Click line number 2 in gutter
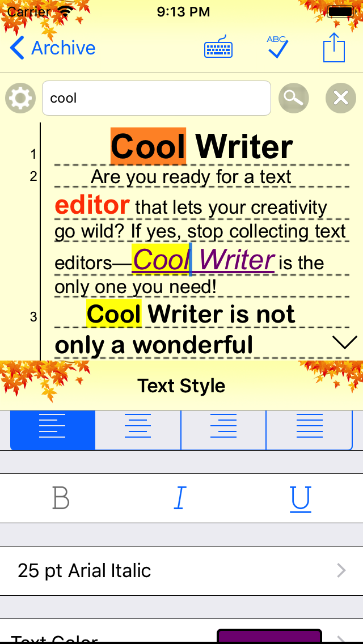This screenshot has height=644, width=363. tap(33, 177)
